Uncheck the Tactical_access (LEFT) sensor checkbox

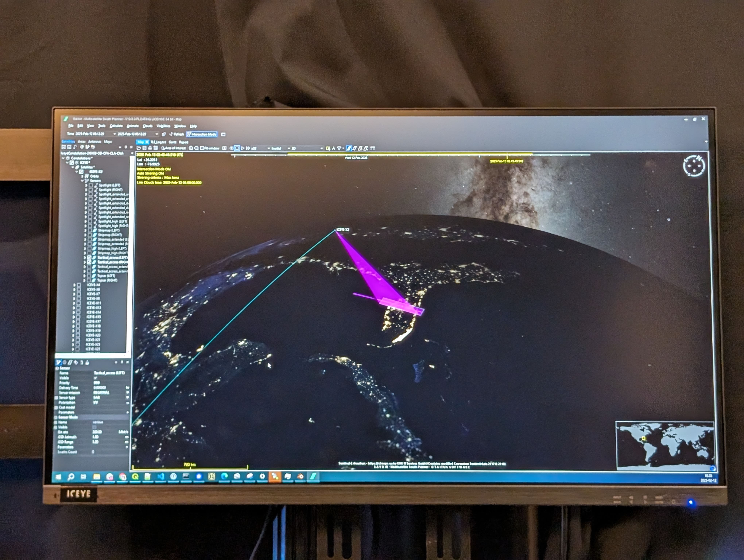pyautogui.click(x=90, y=257)
